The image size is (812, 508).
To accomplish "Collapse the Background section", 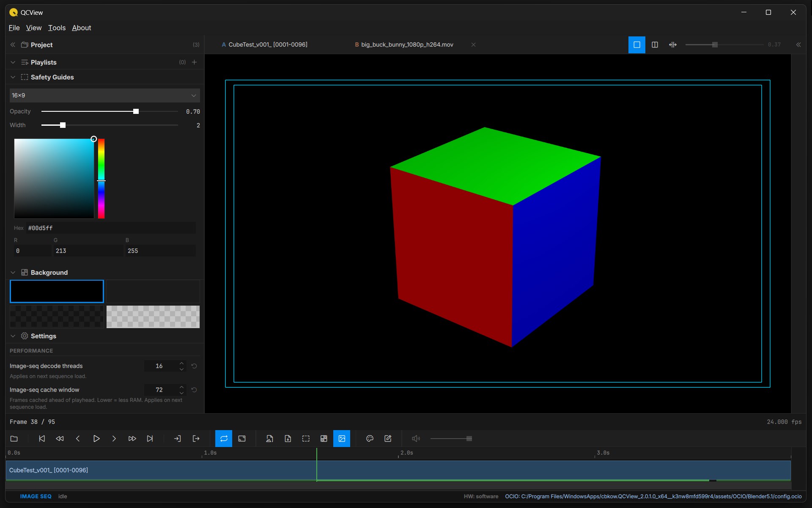I will [13, 272].
